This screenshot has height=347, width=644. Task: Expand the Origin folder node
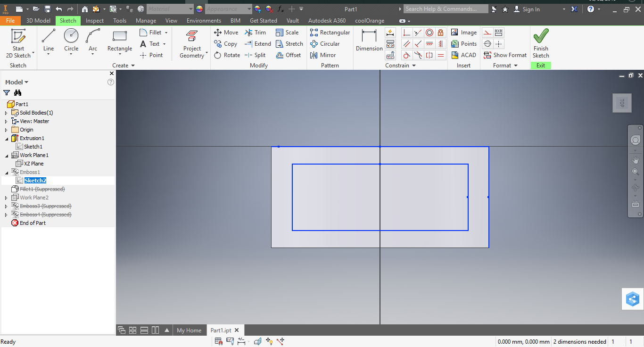[6, 130]
